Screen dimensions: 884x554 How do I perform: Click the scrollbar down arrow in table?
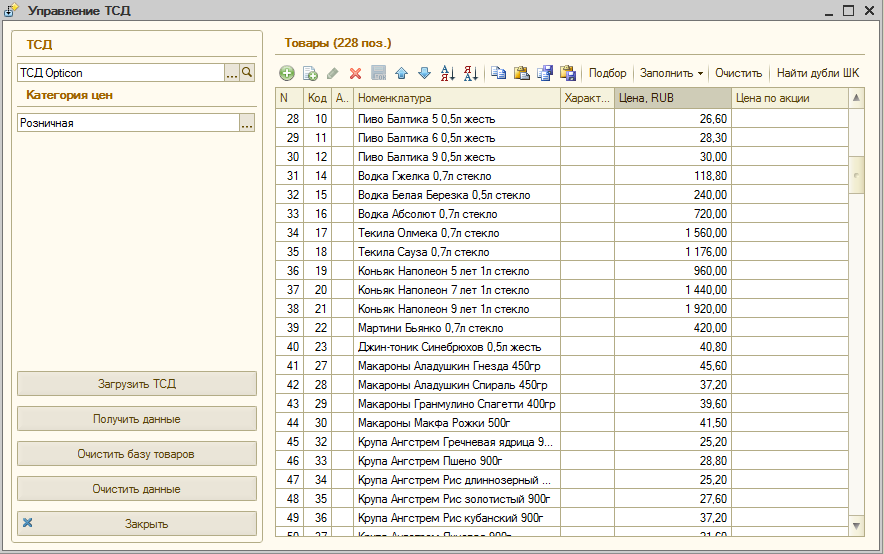click(x=856, y=526)
